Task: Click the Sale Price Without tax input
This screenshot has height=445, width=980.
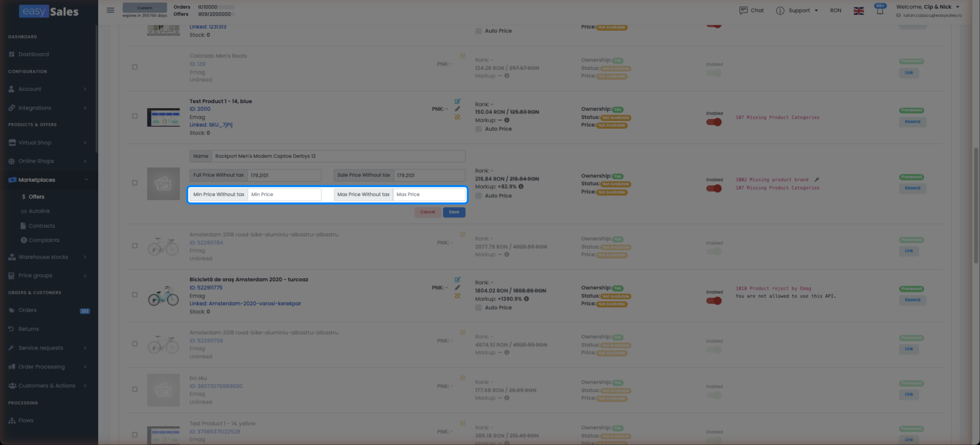Action: [x=429, y=175]
